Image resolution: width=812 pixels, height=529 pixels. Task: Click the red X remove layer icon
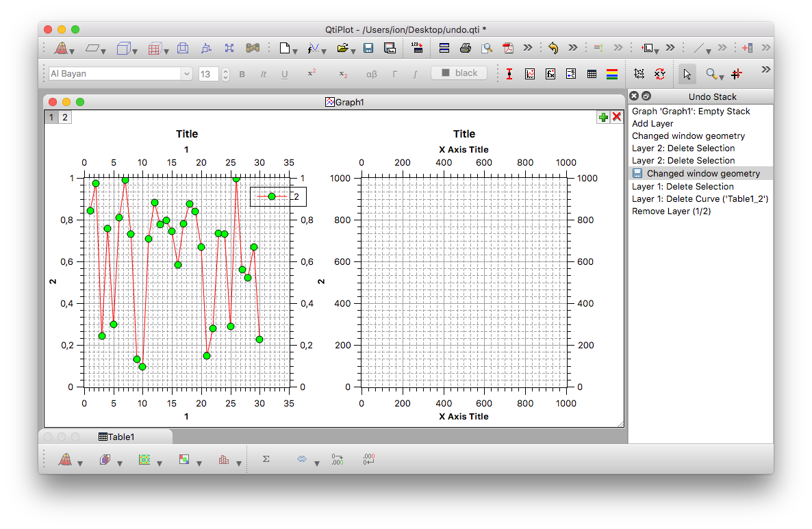617,117
